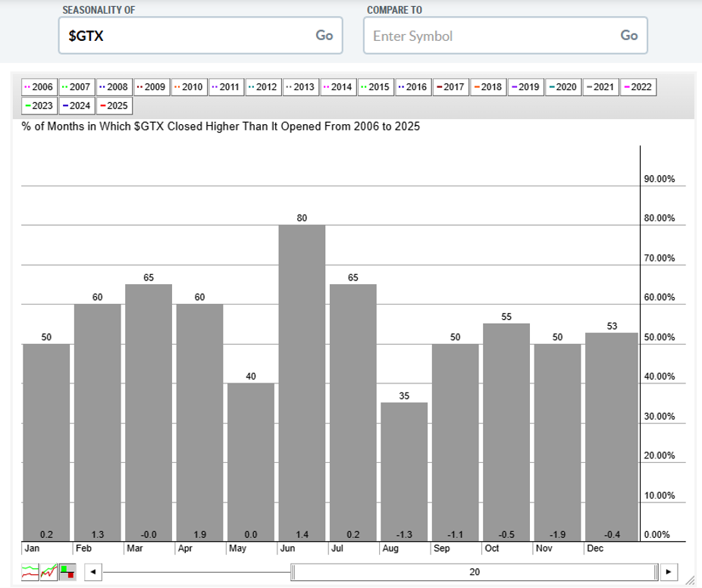Select the jagged line chart view icon
Image resolution: width=702 pixels, height=588 pixels.
(48, 572)
